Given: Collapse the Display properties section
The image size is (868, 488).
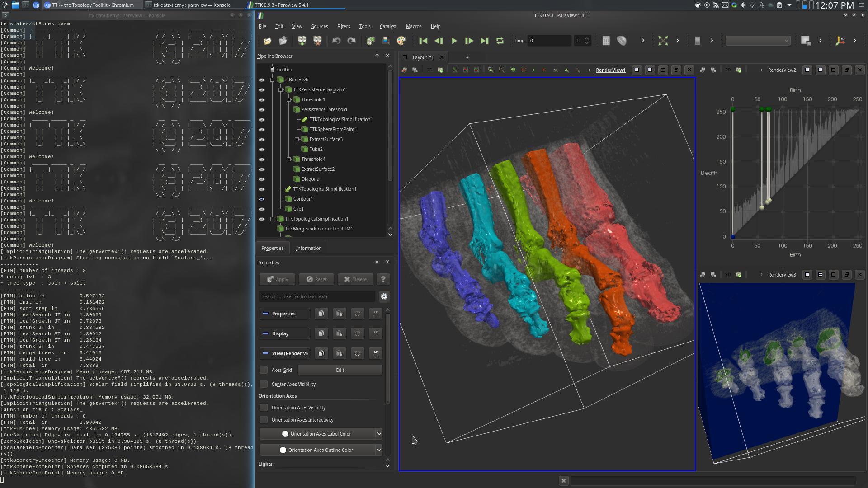Looking at the screenshot, I should pyautogui.click(x=266, y=333).
